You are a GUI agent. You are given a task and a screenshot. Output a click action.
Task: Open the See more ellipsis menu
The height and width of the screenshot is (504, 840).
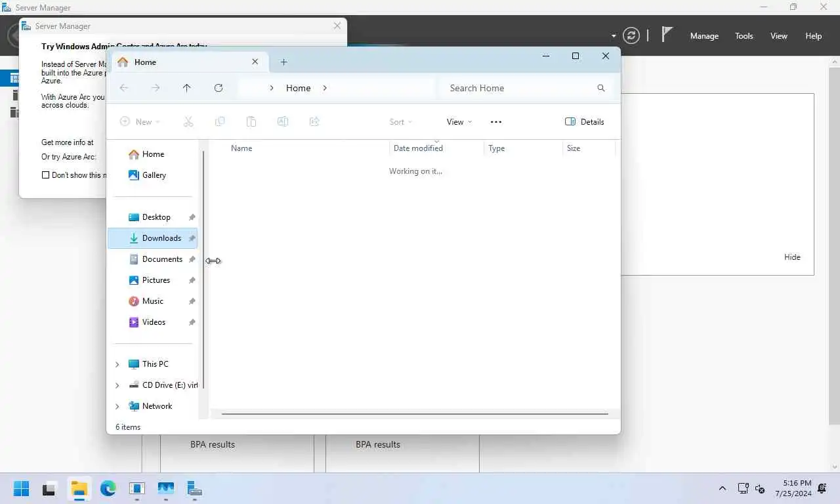coord(496,121)
